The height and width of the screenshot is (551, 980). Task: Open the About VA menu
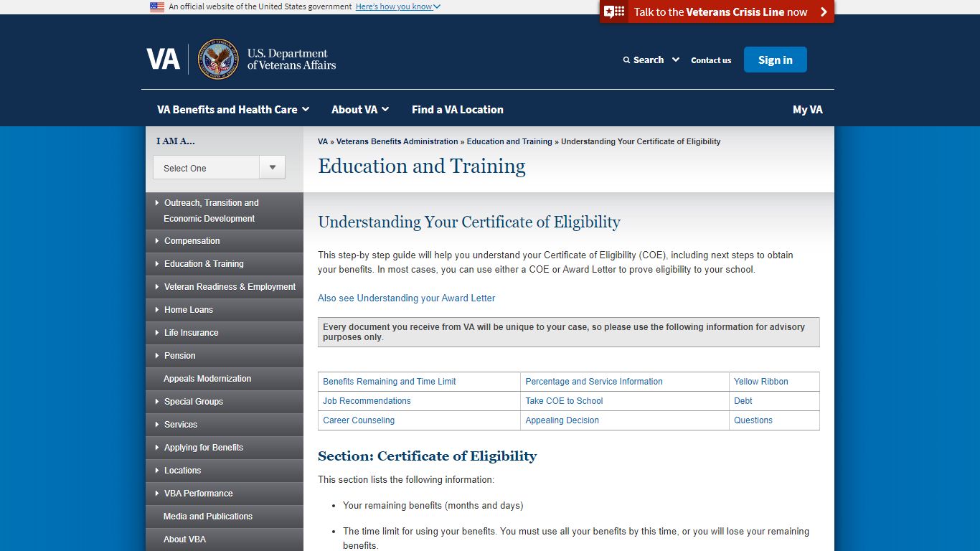(360, 110)
